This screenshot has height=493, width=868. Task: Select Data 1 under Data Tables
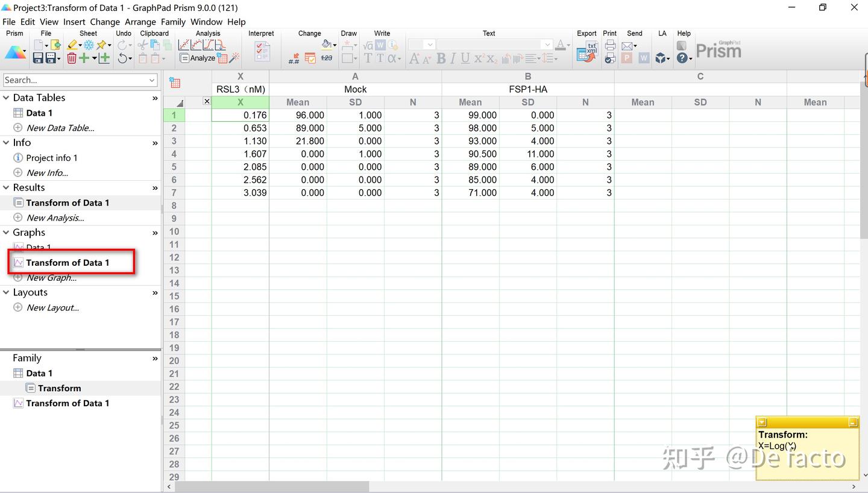click(x=39, y=113)
